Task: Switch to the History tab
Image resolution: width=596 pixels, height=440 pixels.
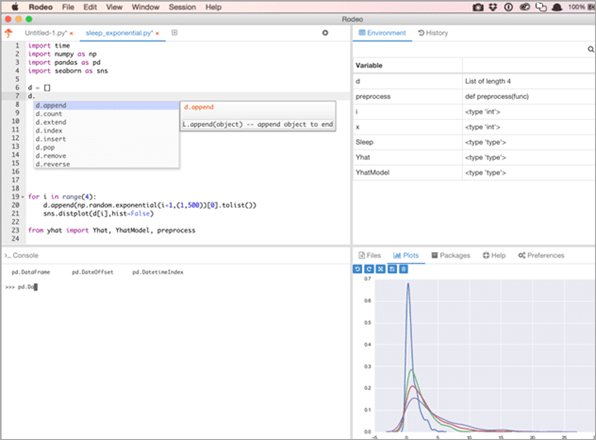Action: click(x=433, y=33)
